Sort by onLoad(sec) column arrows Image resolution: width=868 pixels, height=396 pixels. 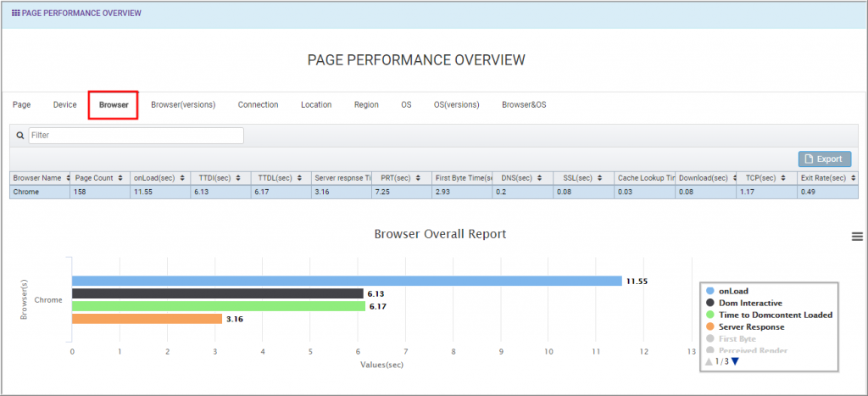pos(181,178)
